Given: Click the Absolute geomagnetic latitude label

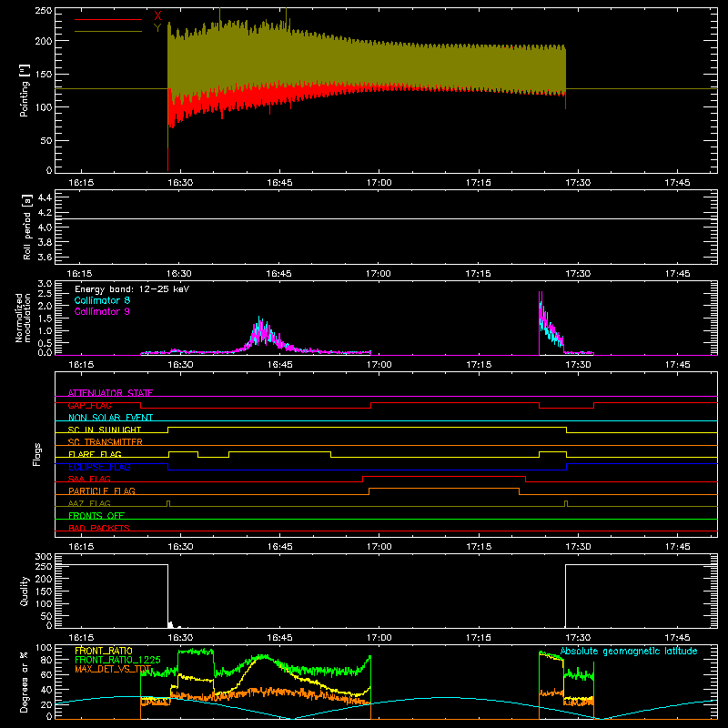Looking at the screenshot, I should pos(629,652).
